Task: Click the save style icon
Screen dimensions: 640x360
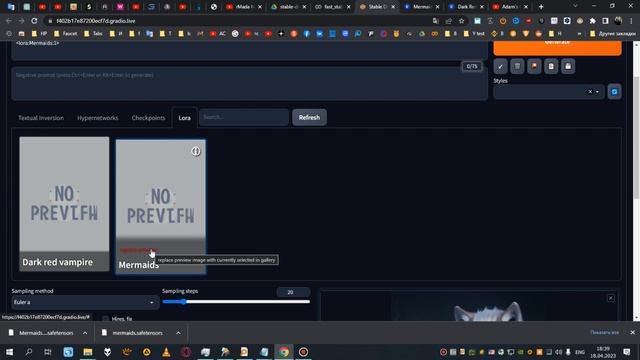Action: (568, 66)
